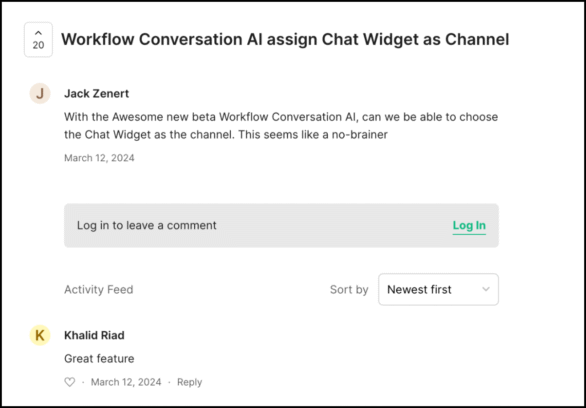Click the chevron arrow in sort dropdown
Viewport: 586px width, 408px height.
(486, 290)
